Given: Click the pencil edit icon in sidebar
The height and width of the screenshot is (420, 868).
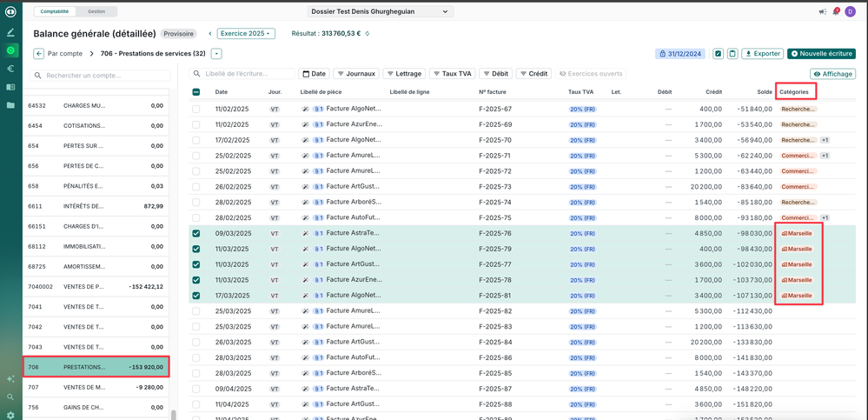Looking at the screenshot, I should pos(10,32).
